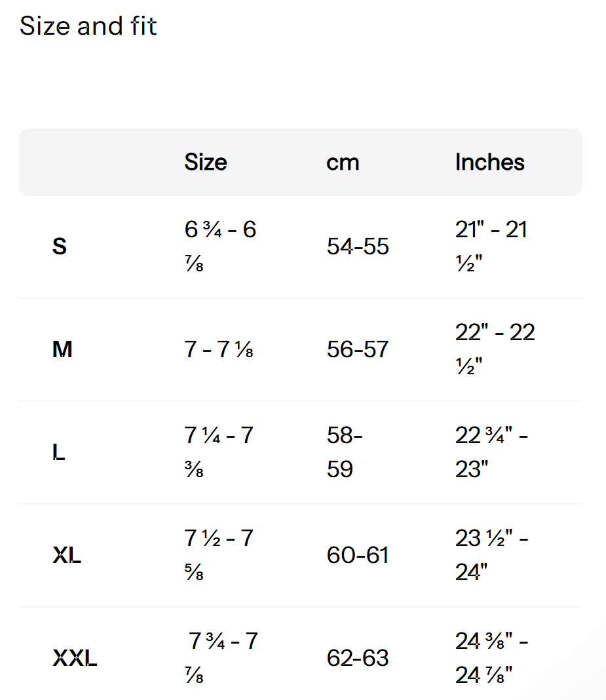Image resolution: width=606 pixels, height=700 pixels.
Task: Click the Inches column header
Action: tap(489, 162)
